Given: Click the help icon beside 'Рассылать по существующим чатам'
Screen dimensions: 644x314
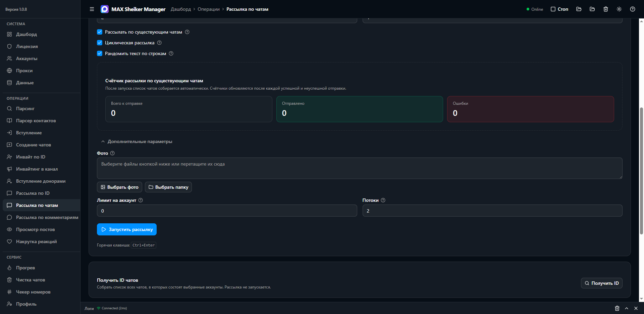Looking at the screenshot, I should 187,32.
